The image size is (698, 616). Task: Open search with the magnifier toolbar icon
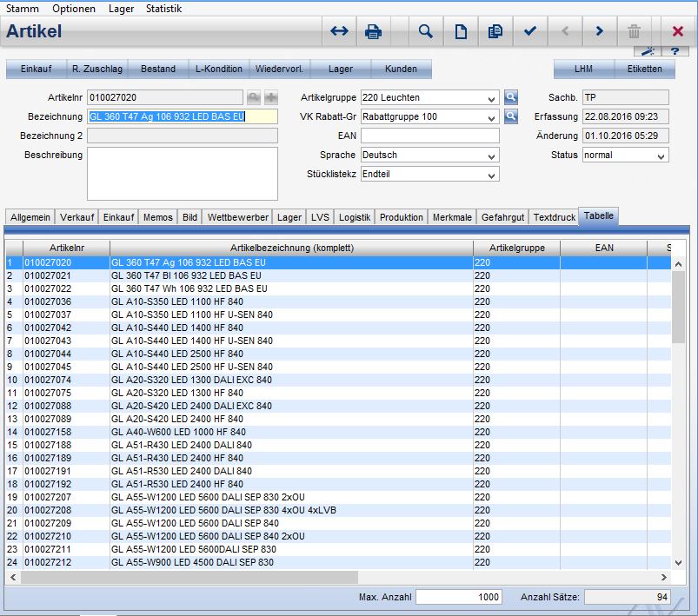[425, 32]
